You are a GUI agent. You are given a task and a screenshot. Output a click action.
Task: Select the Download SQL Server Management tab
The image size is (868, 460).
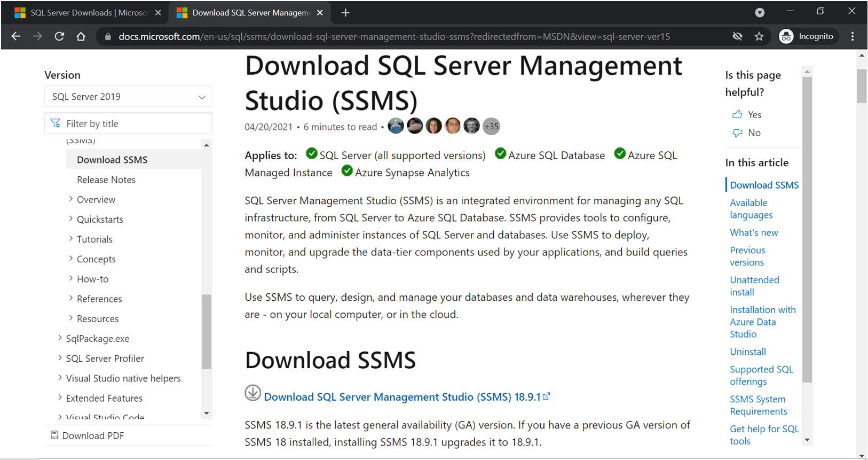(250, 13)
